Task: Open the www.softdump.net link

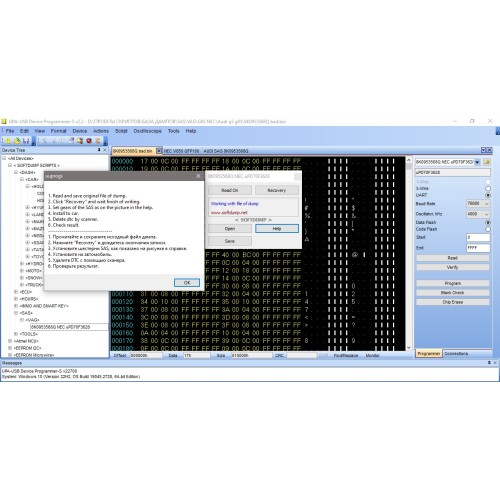Action: click(229, 212)
